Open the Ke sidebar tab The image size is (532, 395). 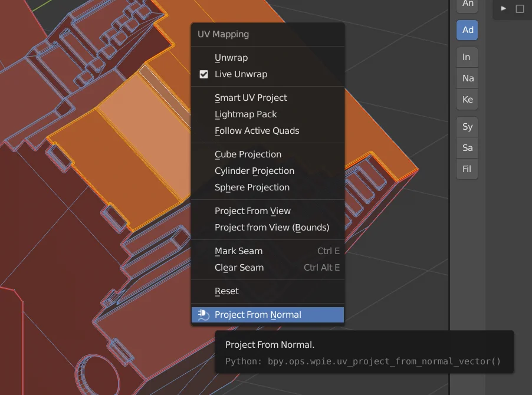click(467, 99)
